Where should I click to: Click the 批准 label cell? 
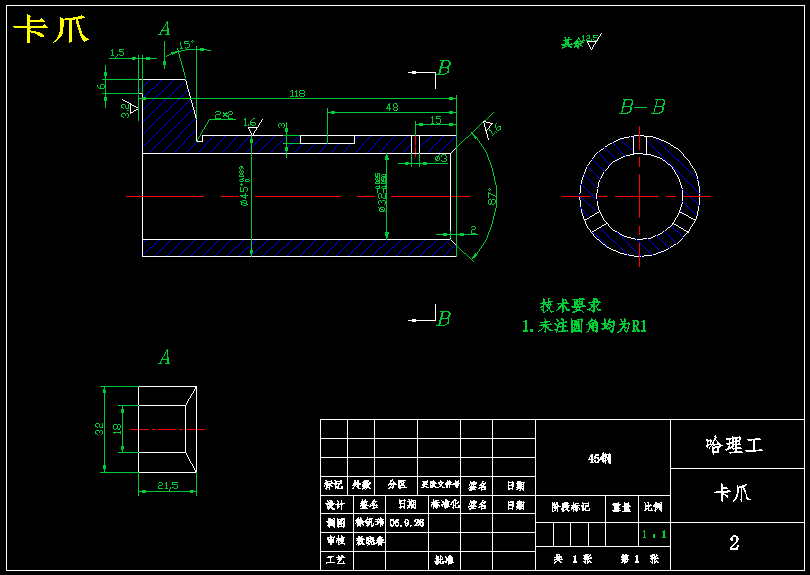[x=443, y=560]
